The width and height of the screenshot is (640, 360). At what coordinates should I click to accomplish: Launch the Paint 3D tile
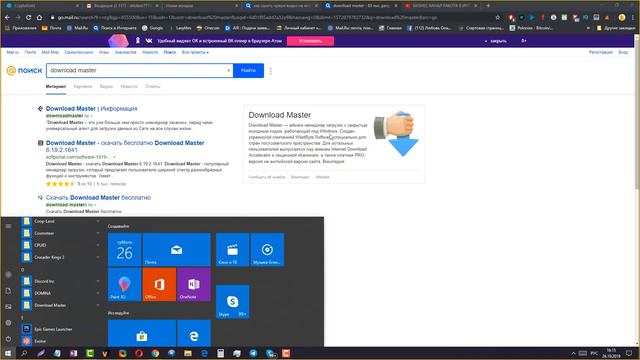(124, 284)
